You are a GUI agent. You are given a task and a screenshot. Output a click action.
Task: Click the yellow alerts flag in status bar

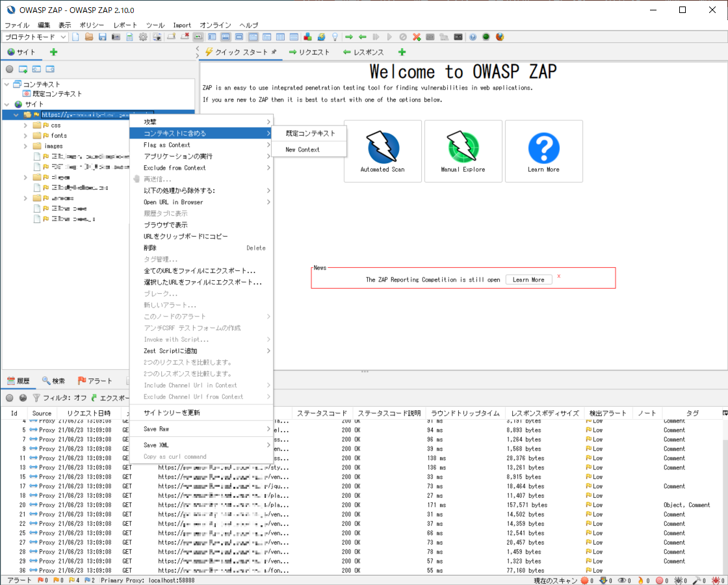click(x=73, y=580)
